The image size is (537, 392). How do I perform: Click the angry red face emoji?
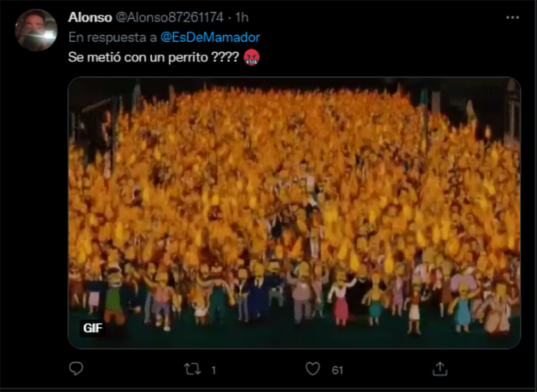click(252, 57)
